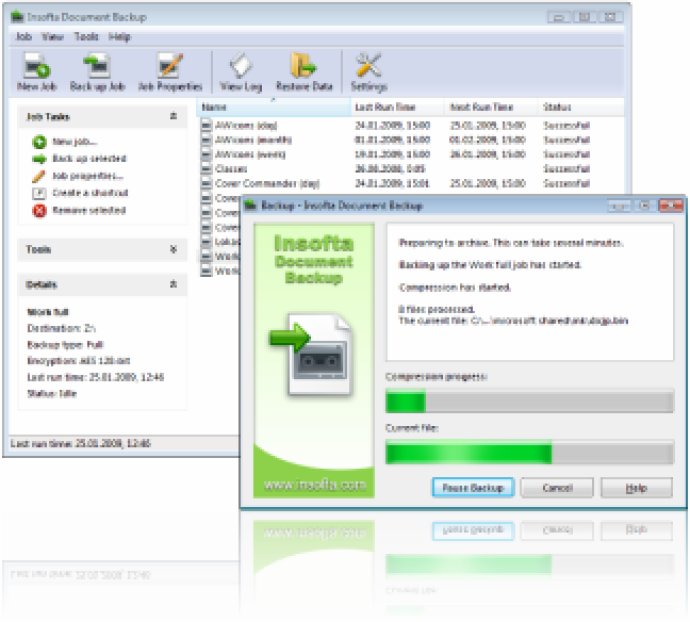The image size is (690, 622).
Task: Expand the Tools panel
Action: [x=173, y=249]
